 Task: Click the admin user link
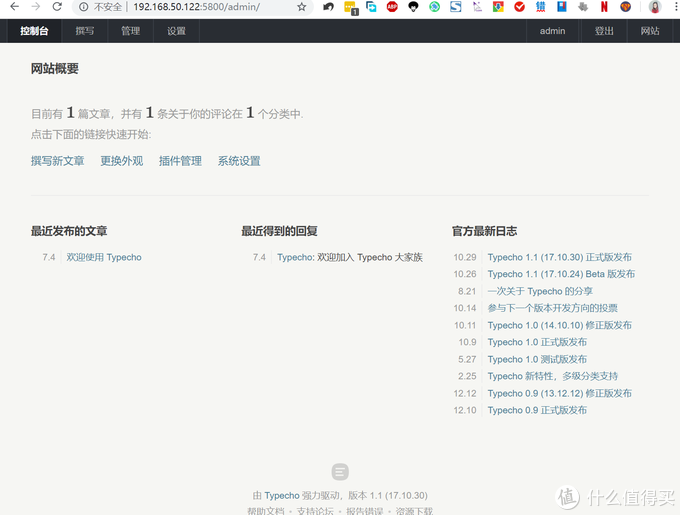pos(552,31)
